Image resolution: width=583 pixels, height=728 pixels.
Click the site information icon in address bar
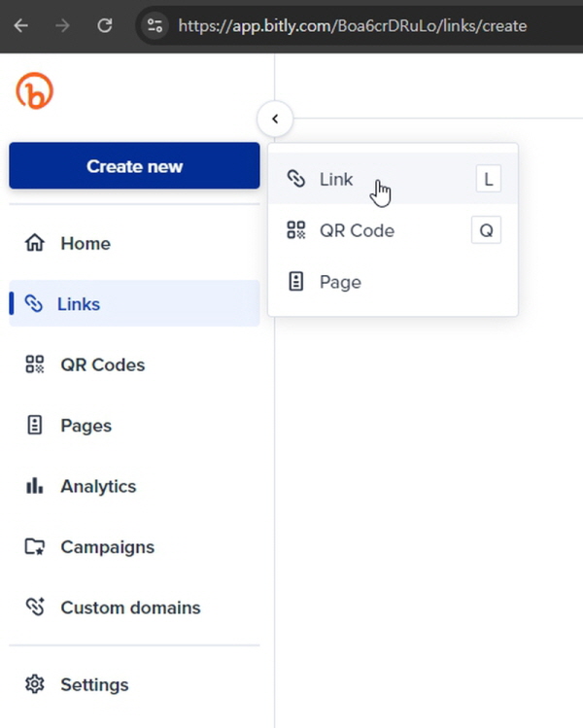pyautogui.click(x=154, y=25)
